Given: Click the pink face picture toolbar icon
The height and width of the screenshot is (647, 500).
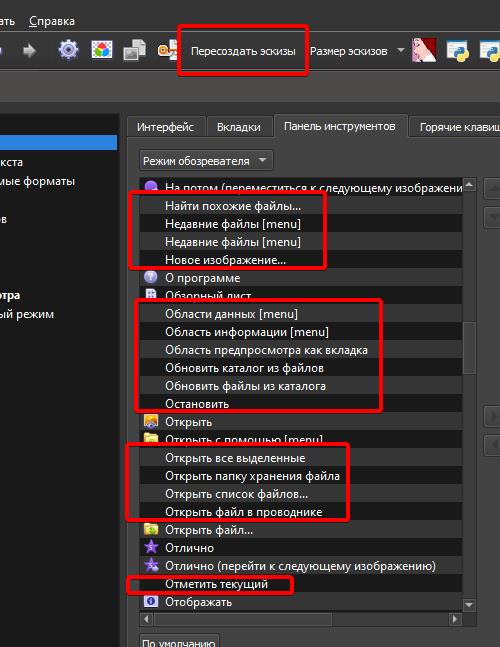Looking at the screenshot, I should [424, 50].
